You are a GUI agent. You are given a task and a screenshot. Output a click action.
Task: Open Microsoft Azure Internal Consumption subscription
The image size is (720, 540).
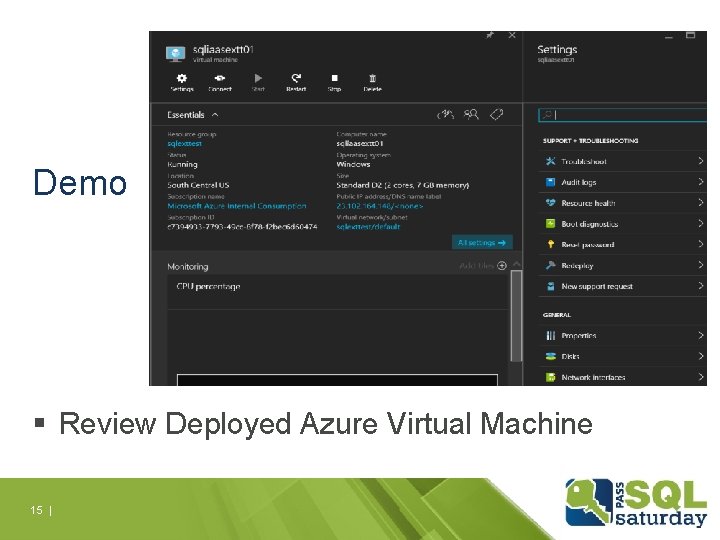[x=237, y=206]
